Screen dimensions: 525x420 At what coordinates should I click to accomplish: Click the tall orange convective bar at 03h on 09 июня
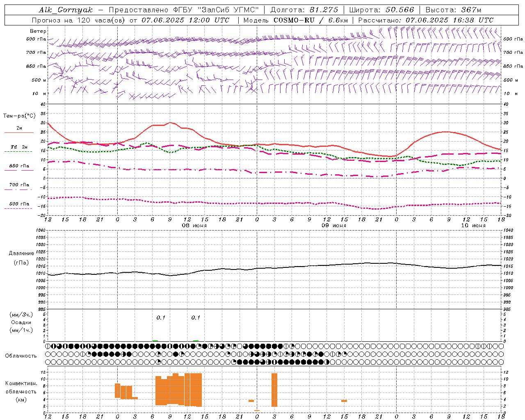(x=274, y=390)
